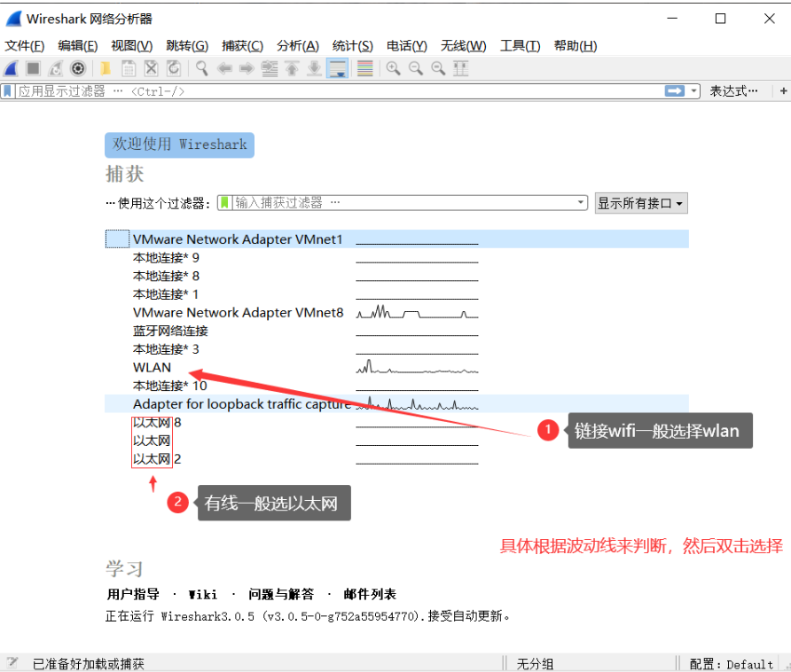Open the 显示所有接口 dropdown
Viewport: 791px width, 672px height.
tap(640, 203)
